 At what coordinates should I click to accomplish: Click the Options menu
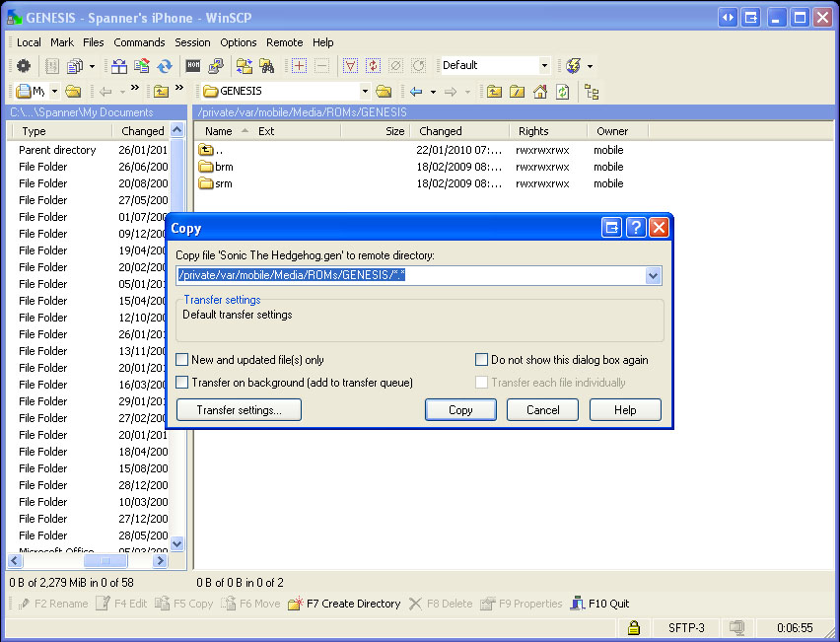tap(239, 42)
